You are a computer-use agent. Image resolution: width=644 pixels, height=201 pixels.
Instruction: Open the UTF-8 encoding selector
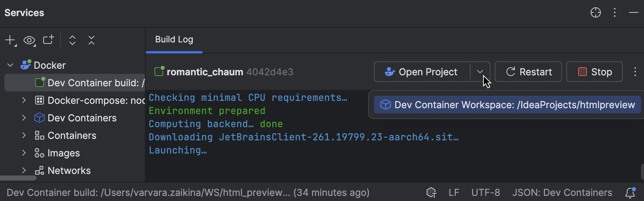pyautogui.click(x=486, y=193)
